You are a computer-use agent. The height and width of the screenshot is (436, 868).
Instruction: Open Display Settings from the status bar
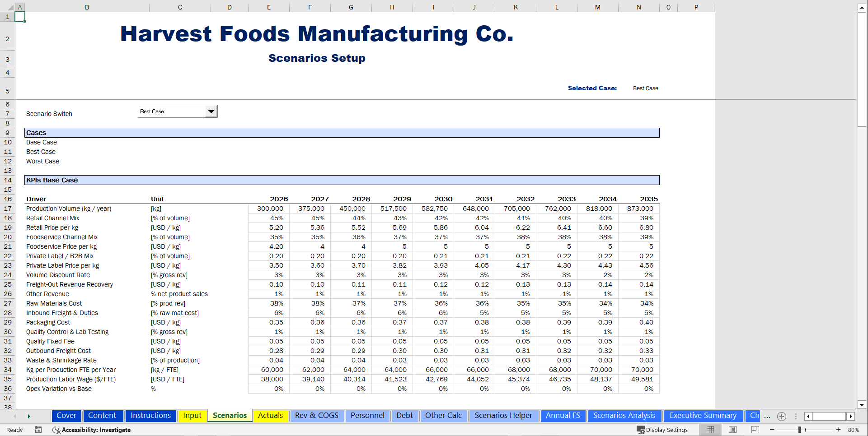(x=662, y=430)
